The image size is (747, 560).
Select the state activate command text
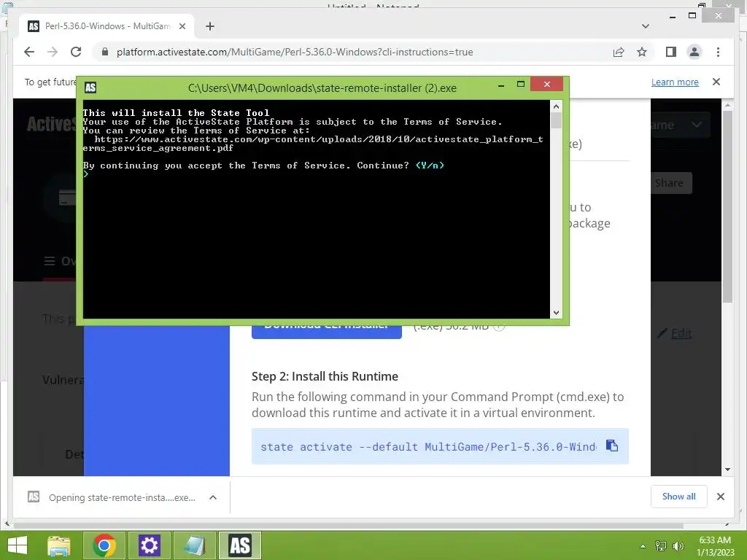[x=427, y=447]
